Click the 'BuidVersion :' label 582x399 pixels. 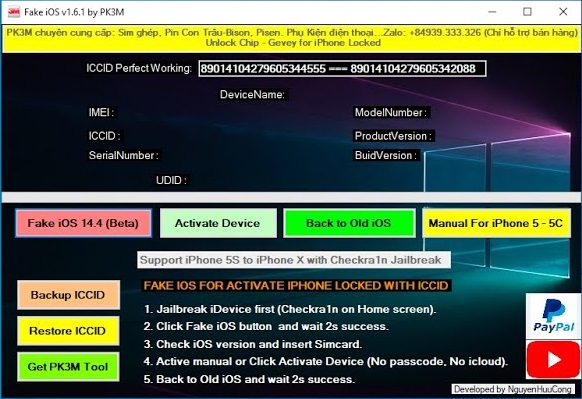click(x=386, y=155)
